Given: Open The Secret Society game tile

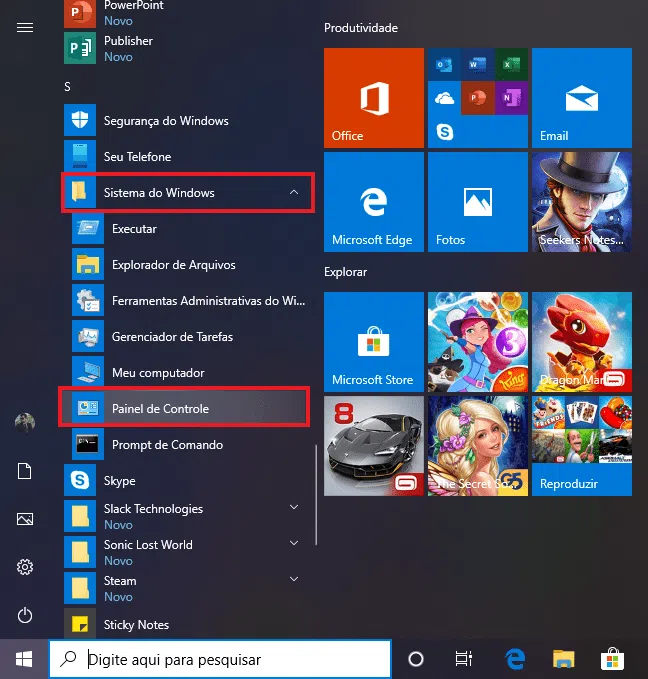Looking at the screenshot, I should pos(478,446).
